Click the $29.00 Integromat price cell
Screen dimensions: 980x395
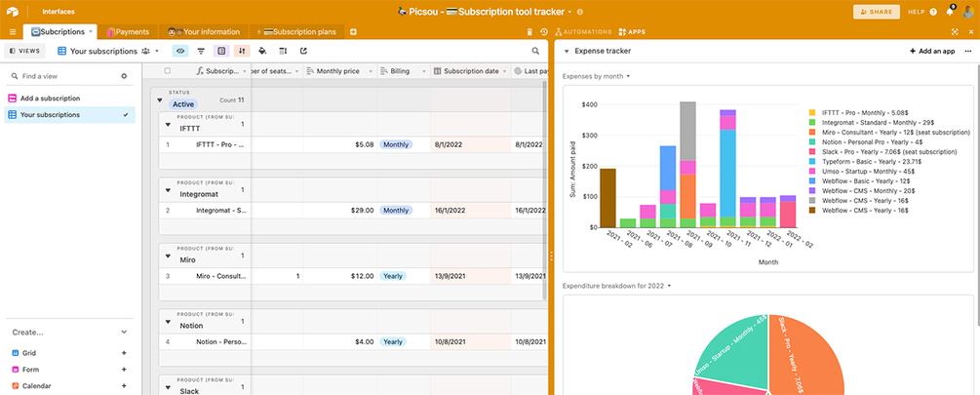click(x=340, y=211)
